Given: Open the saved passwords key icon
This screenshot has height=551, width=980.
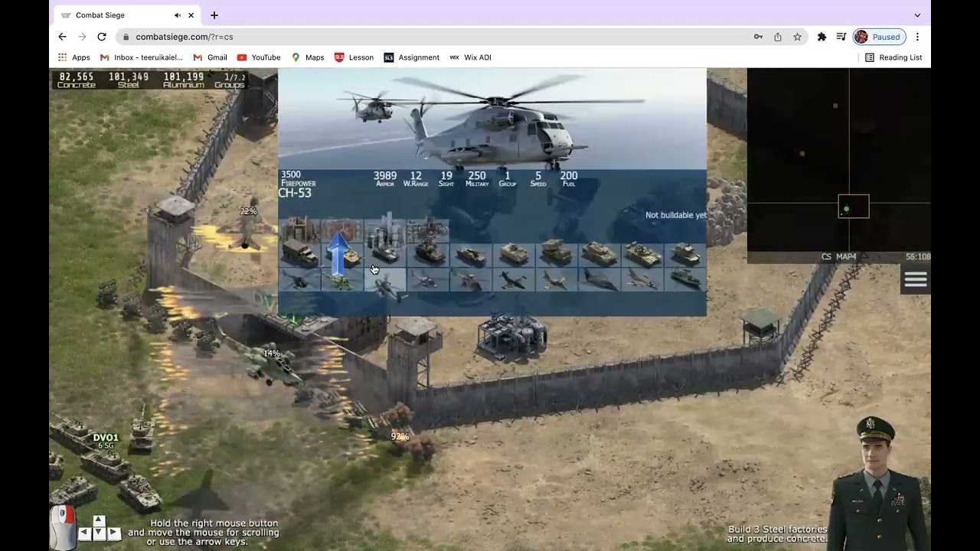Looking at the screenshot, I should coord(758,37).
